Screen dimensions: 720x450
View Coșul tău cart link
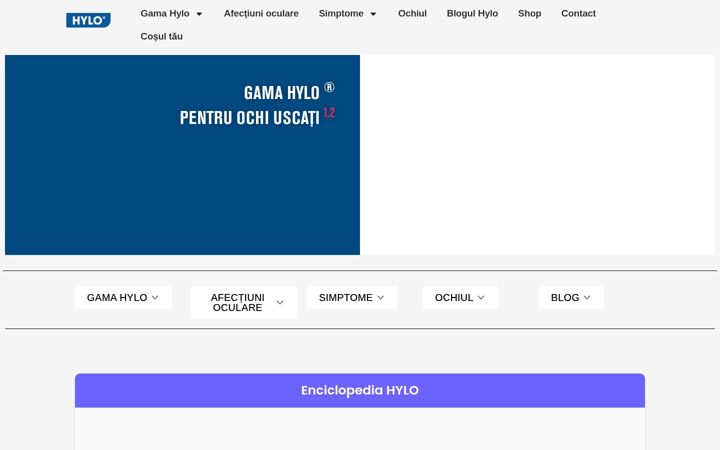coord(162,36)
